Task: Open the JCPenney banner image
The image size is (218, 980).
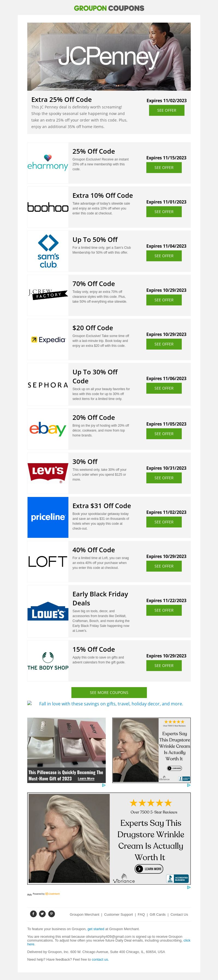Action: coord(109,56)
